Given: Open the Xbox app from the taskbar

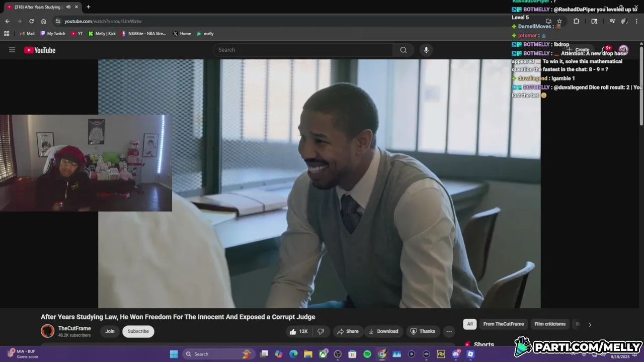Looking at the screenshot, I should coord(323,354).
